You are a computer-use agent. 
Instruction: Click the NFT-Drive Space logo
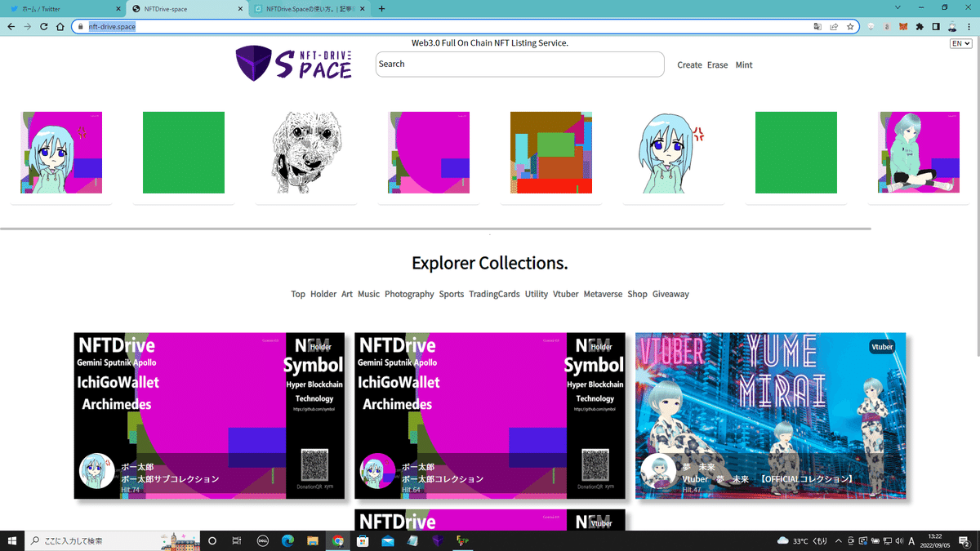point(293,63)
